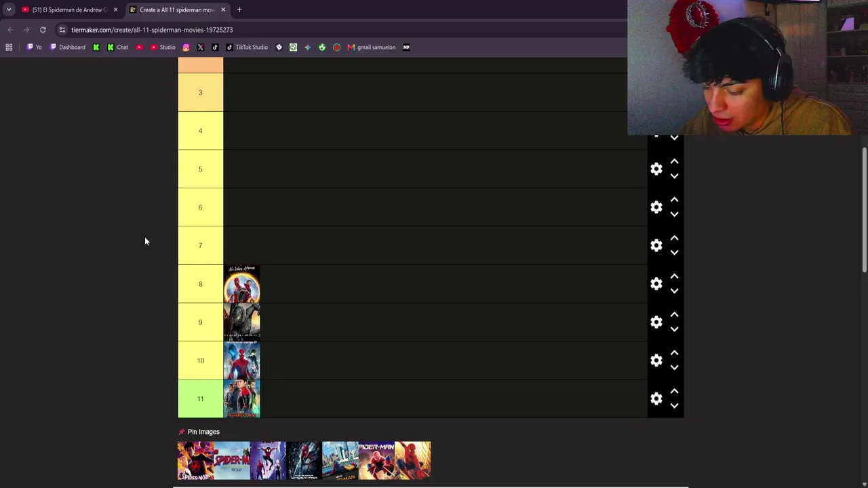Pick the Homecoming skyline poster from the tray
Viewport: 868px width, 488px height.
[x=340, y=461]
